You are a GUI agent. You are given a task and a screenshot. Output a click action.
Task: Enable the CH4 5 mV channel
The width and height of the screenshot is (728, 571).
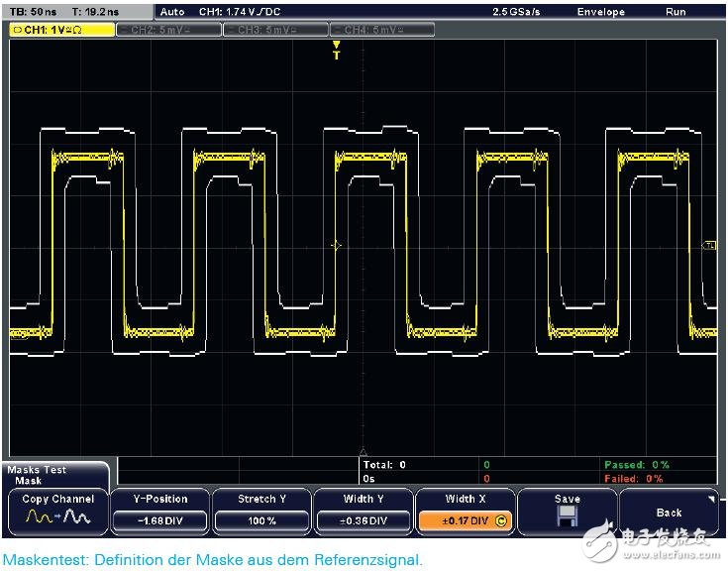coord(379,29)
